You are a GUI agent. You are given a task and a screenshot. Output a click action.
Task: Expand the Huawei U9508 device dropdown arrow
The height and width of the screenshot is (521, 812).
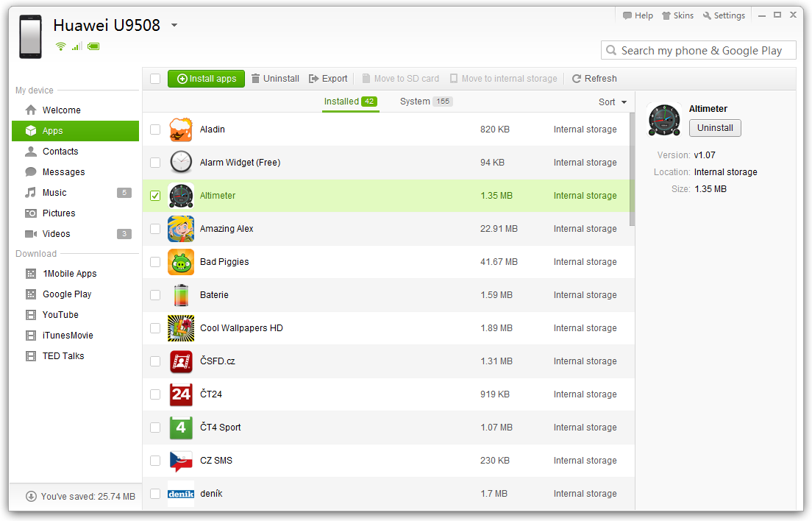click(174, 25)
